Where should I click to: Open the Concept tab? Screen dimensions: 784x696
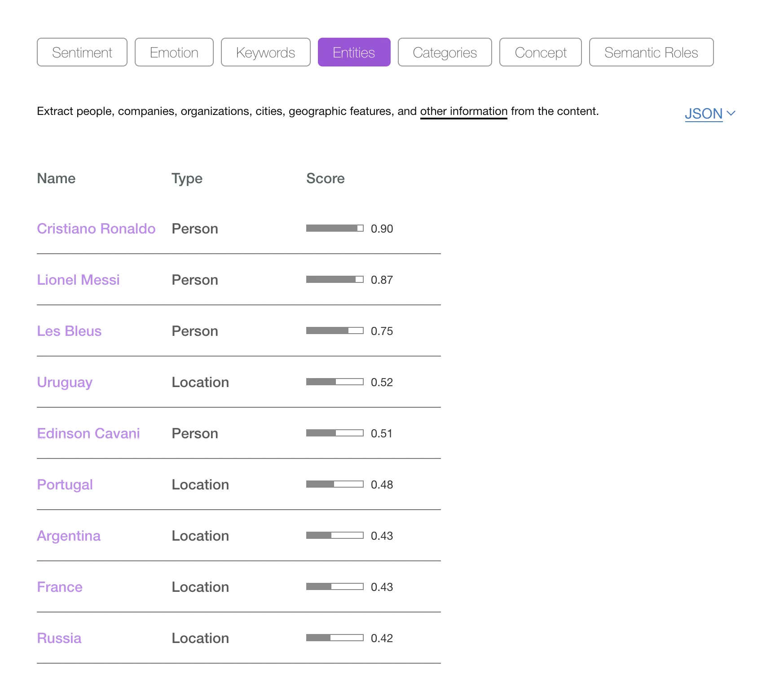tap(541, 52)
